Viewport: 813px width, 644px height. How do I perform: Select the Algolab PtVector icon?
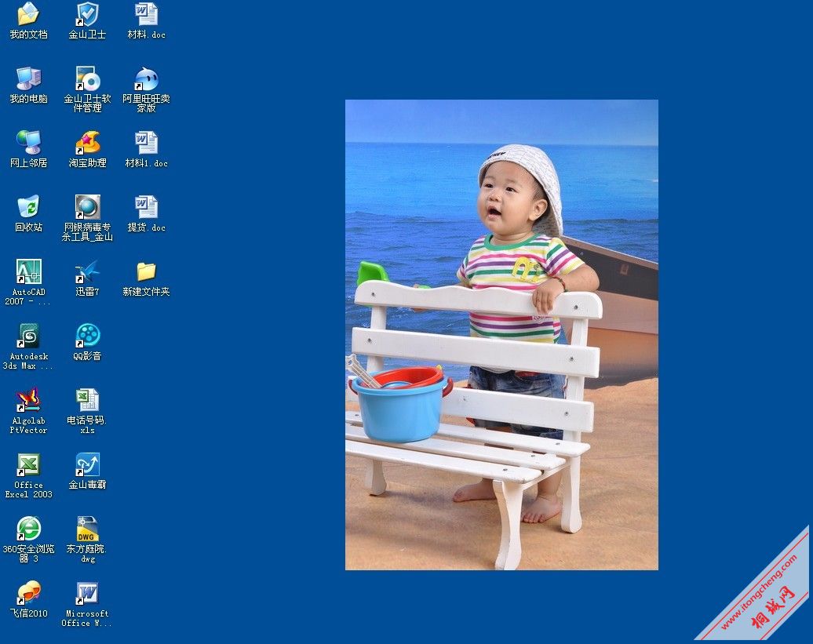click(x=28, y=400)
